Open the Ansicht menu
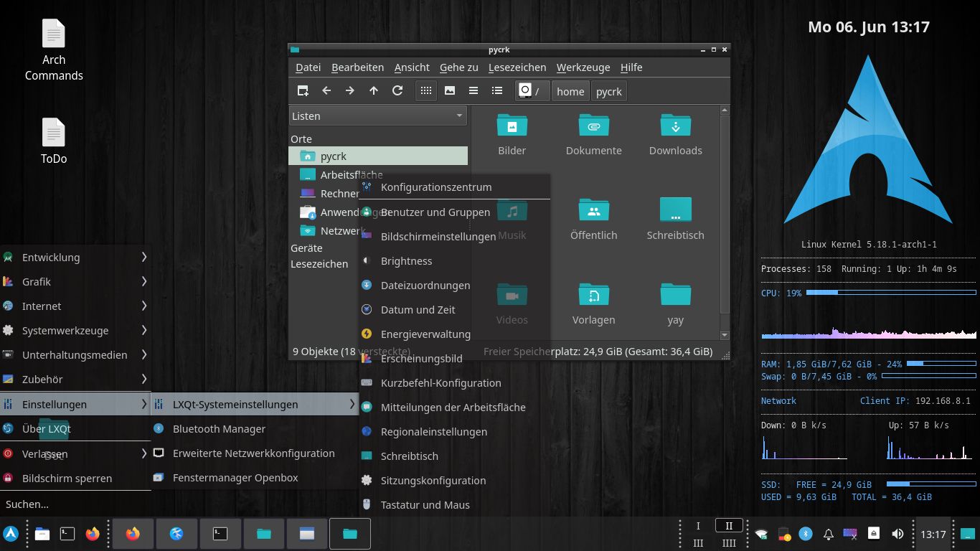This screenshot has height=551, width=980. [412, 67]
